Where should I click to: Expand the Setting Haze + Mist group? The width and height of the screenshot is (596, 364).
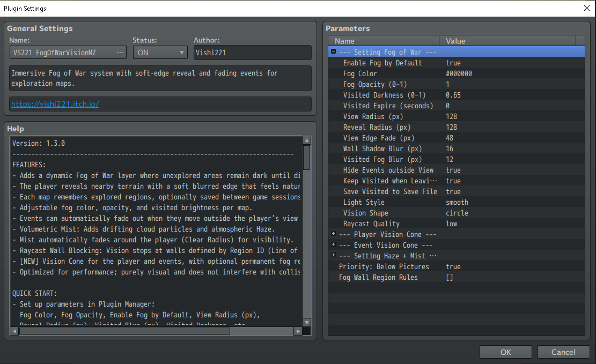[x=333, y=255]
